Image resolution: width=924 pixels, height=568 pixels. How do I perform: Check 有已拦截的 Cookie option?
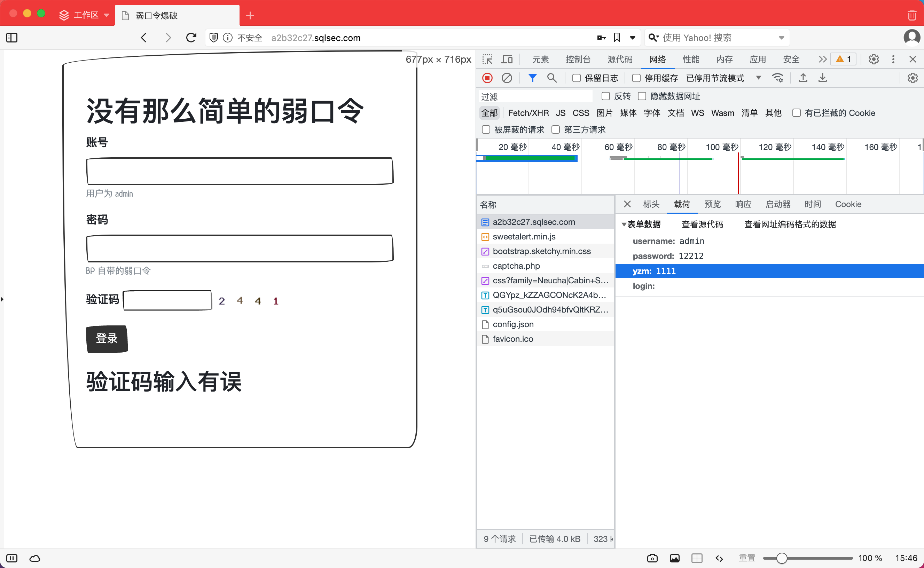click(x=796, y=113)
